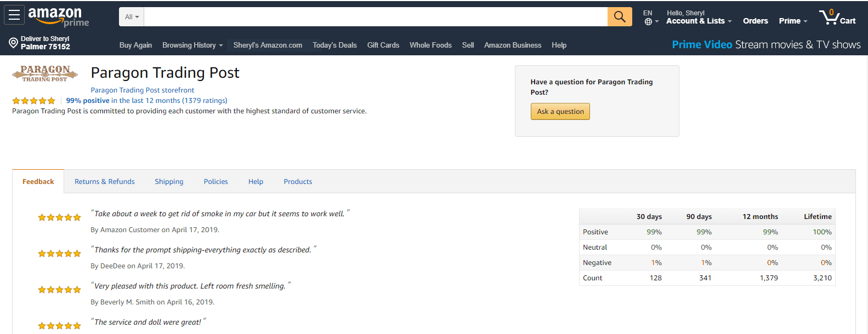
Task: Expand the All departments search dropdown
Action: click(x=132, y=16)
